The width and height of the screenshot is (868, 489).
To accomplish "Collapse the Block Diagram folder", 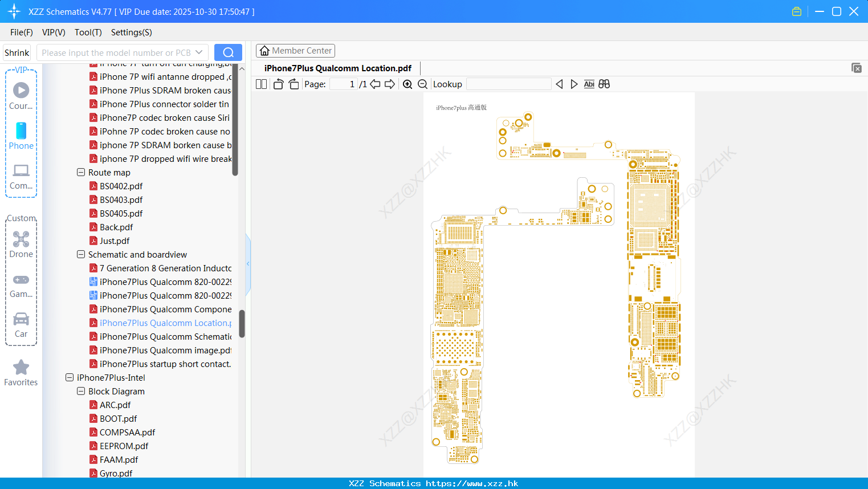I will [81, 391].
